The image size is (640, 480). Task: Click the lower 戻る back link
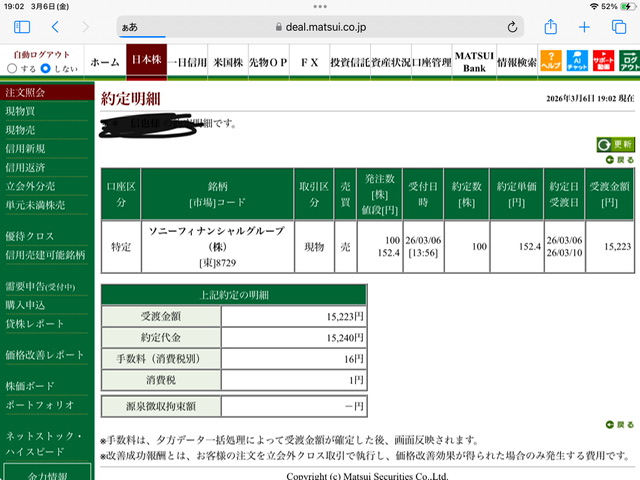point(620,424)
